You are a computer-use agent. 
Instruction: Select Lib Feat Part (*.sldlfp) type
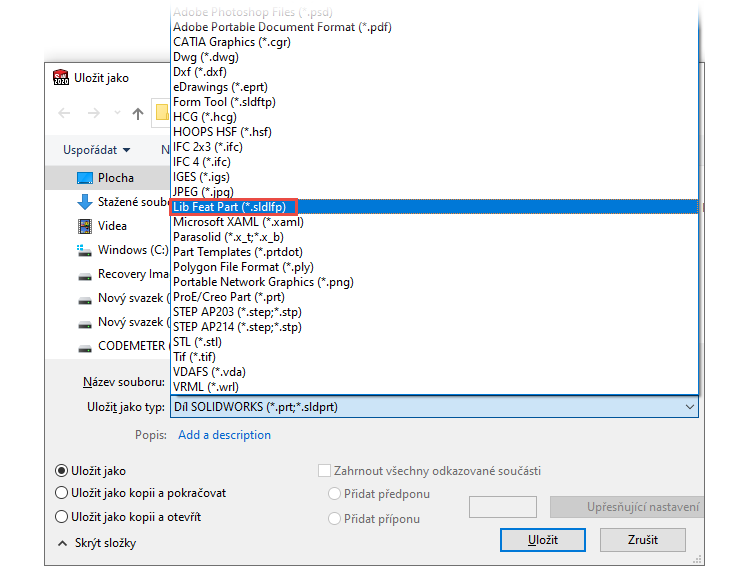(x=434, y=207)
